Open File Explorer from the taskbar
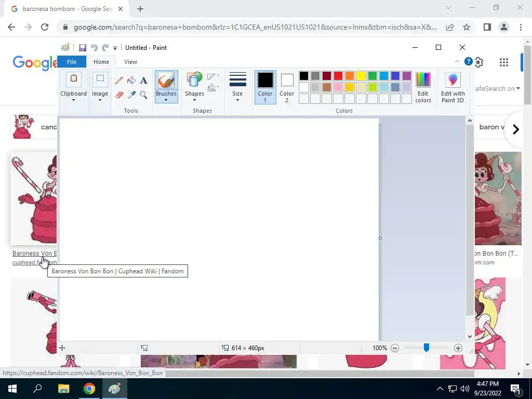 pyautogui.click(x=63, y=389)
